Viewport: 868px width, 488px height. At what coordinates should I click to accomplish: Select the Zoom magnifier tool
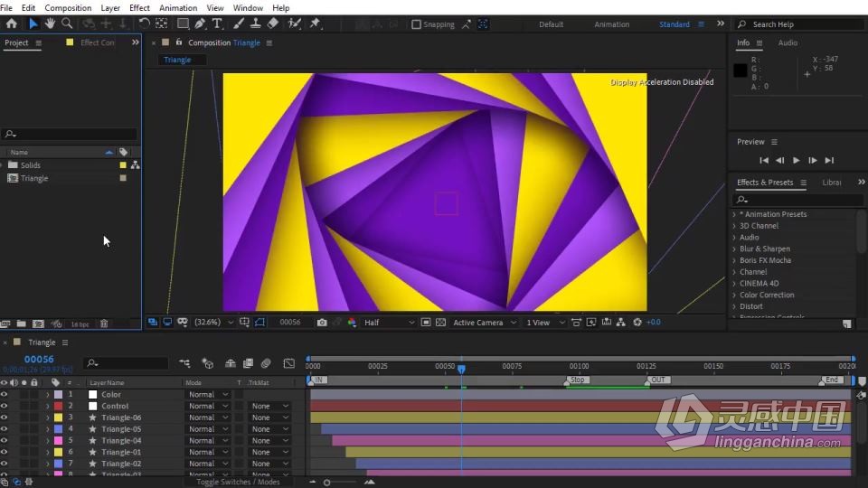click(67, 23)
